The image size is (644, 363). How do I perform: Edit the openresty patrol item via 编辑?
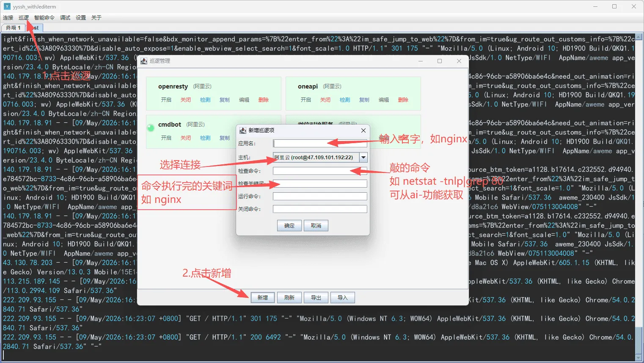click(x=244, y=100)
